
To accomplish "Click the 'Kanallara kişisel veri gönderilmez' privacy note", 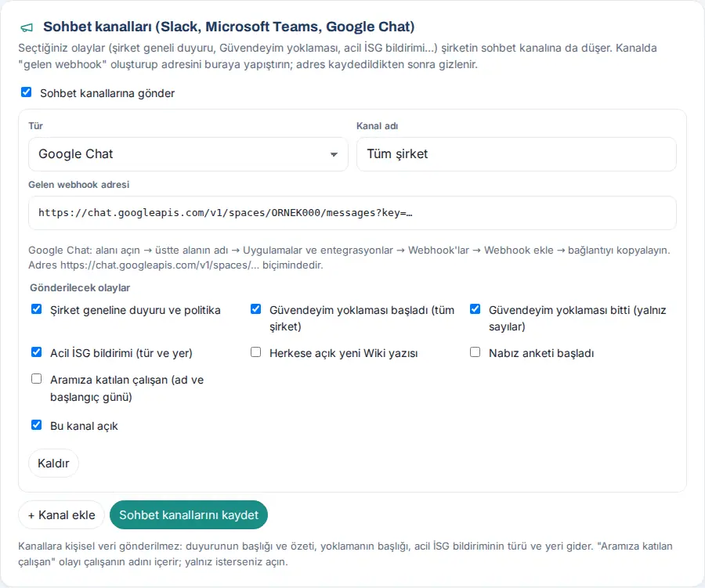I will coord(345,554).
